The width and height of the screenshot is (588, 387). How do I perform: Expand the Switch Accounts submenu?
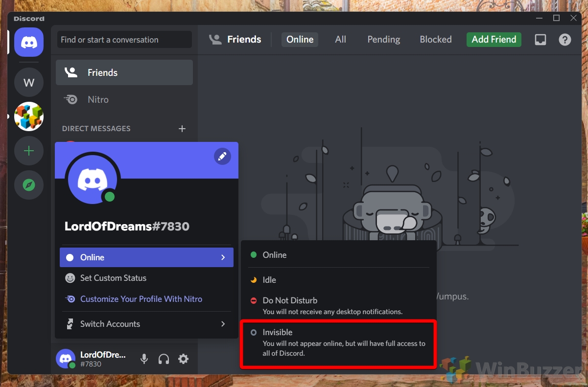click(146, 324)
